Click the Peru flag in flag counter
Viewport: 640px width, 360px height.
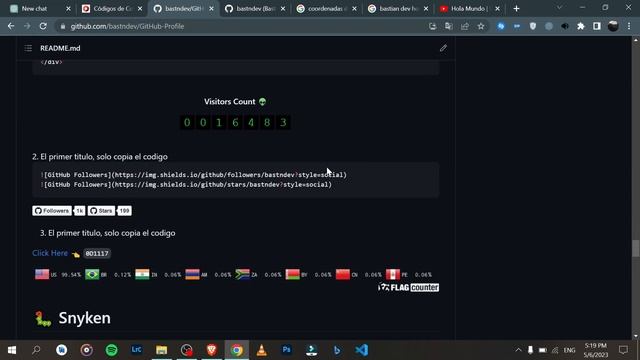[x=393, y=274]
